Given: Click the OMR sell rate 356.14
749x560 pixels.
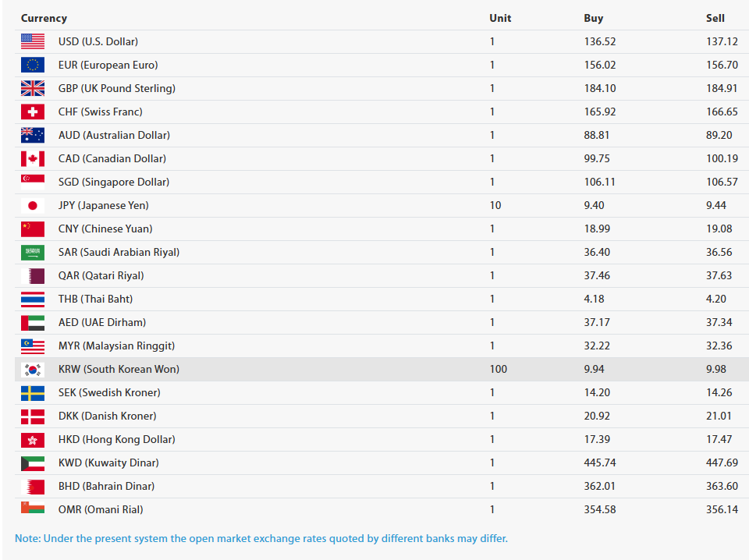Looking at the screenshot, I should click(x=722, y=509).
